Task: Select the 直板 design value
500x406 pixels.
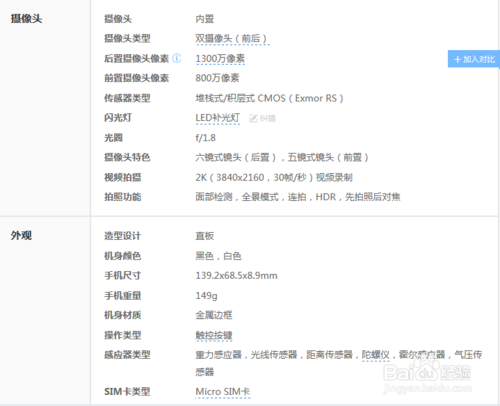Action: point(205,236)
